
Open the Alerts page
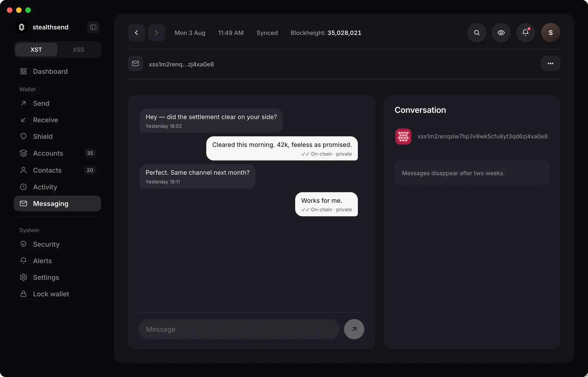coord(58,261)
